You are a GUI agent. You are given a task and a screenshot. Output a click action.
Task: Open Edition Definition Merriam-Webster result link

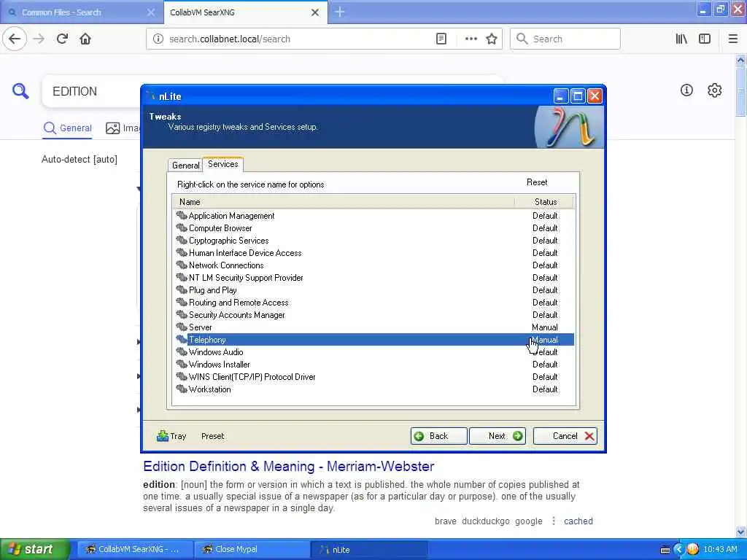[289, 466]
